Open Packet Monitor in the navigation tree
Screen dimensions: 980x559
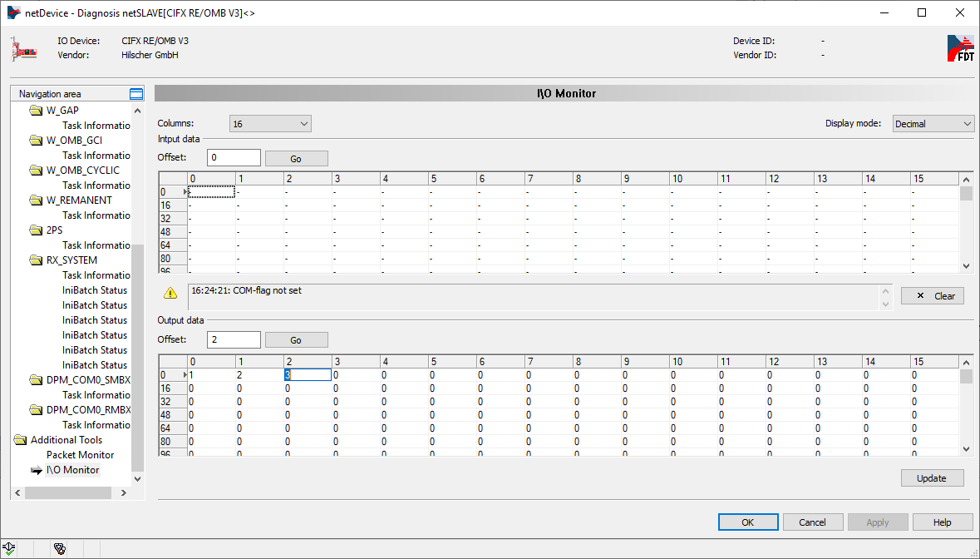[x=80, y=455]
